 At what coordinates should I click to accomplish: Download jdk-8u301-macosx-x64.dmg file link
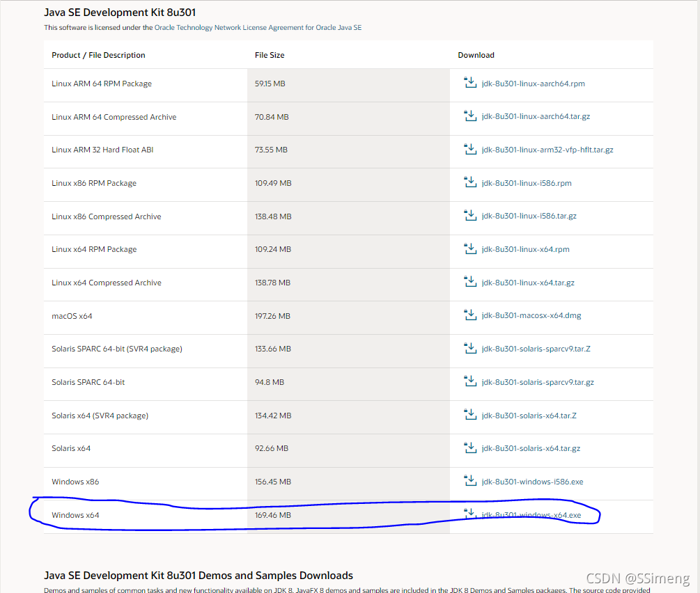click(x=531, y=315)
